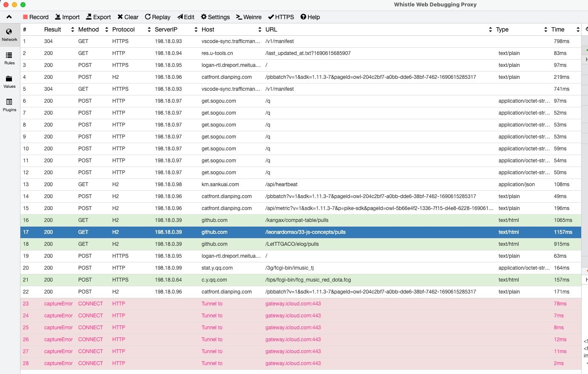Click application/json type cell in row 13
This screenshot has height=374, width=588.
coord(517,184)
